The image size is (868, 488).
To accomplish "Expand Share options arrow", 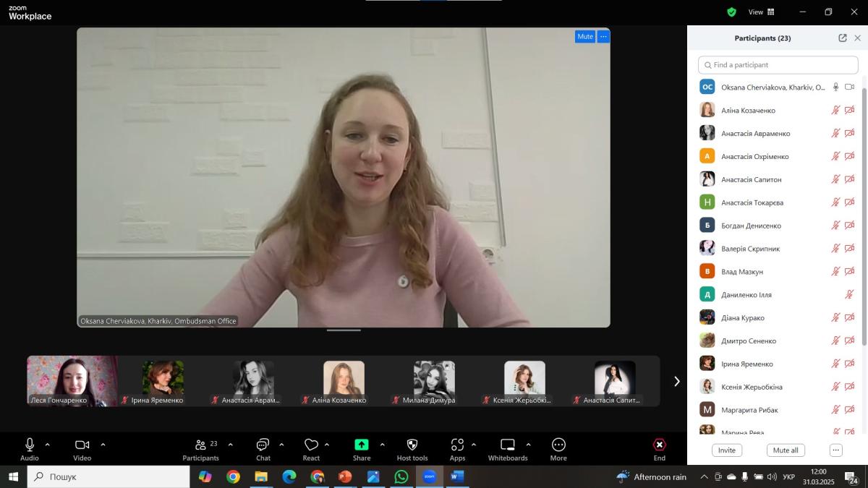I will coord(382,445).
